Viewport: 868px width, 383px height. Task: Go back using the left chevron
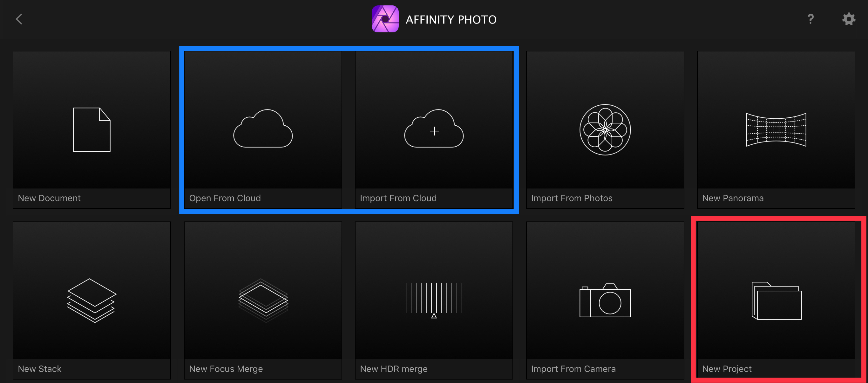[19, 19]
